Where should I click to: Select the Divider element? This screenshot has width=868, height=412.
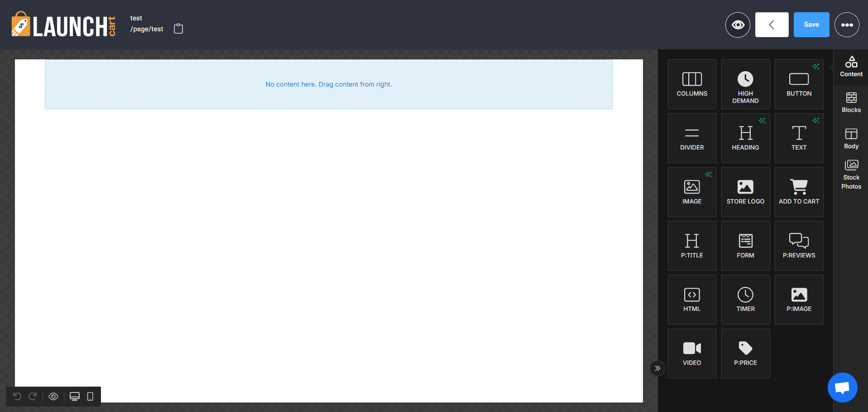tap(692, 138)
